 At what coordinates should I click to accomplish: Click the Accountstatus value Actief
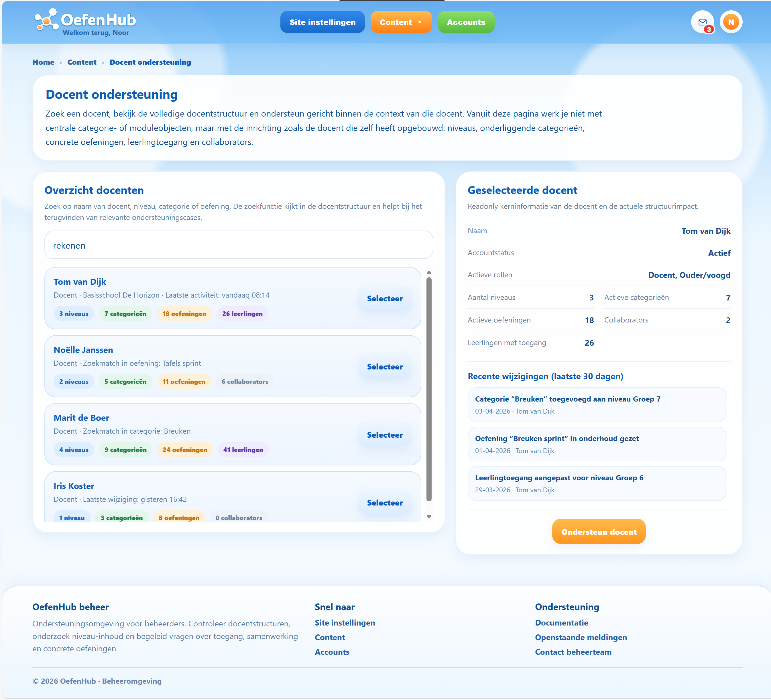coord(719,253)
